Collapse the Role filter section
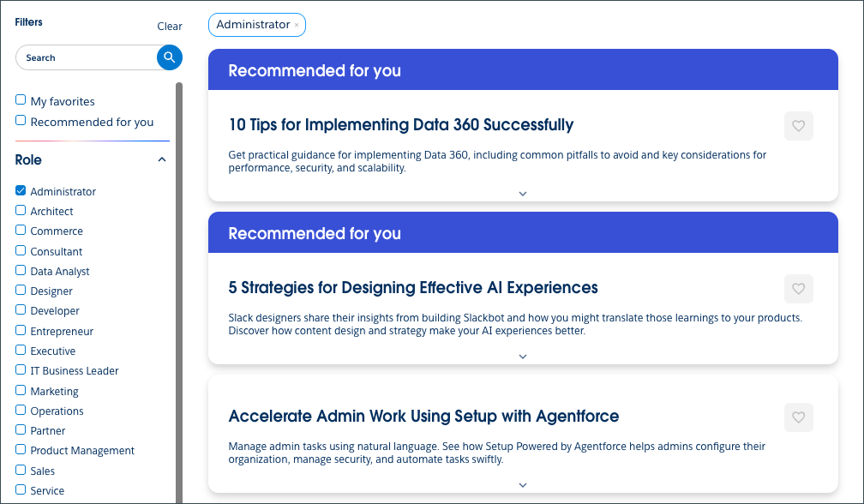Screen dimensions: 864x504 pos(162,159)
